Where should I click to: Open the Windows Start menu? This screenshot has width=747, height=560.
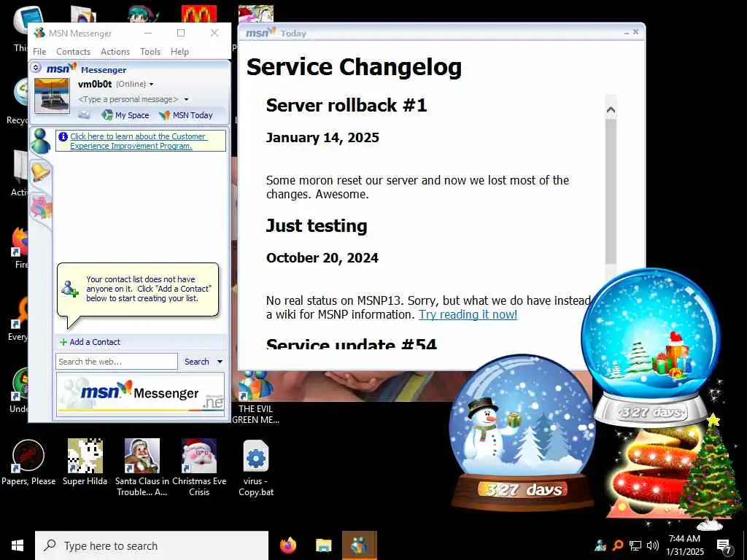click(18, 545)
